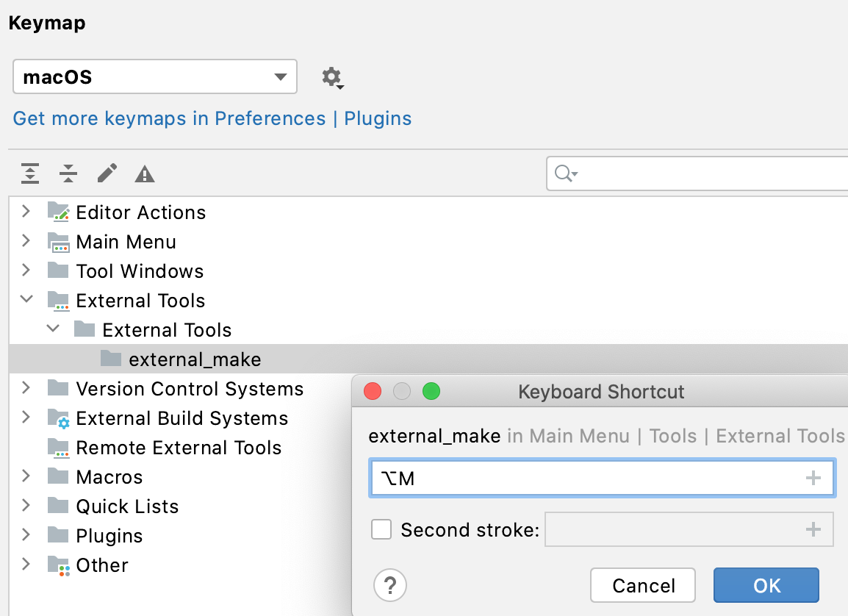848x616 pixels.
Task: Click the show conflicts warning icon
Action: pos(144,173)
